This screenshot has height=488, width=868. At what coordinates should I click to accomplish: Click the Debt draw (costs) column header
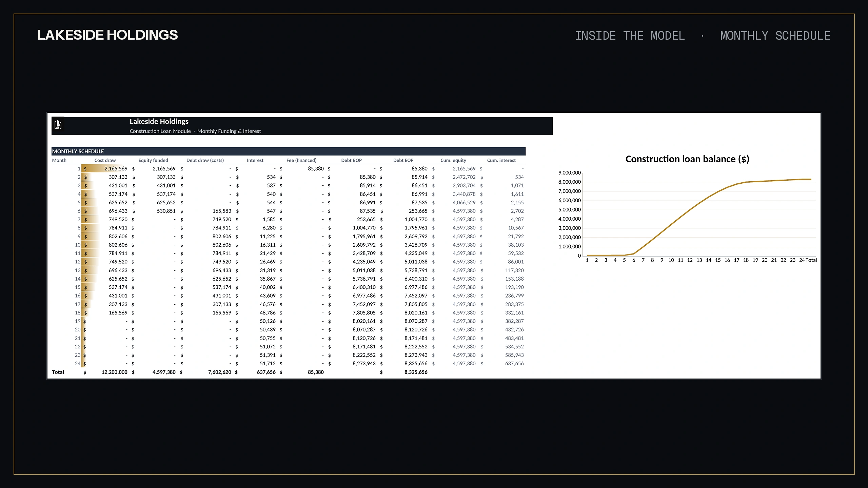pos(205,160)
